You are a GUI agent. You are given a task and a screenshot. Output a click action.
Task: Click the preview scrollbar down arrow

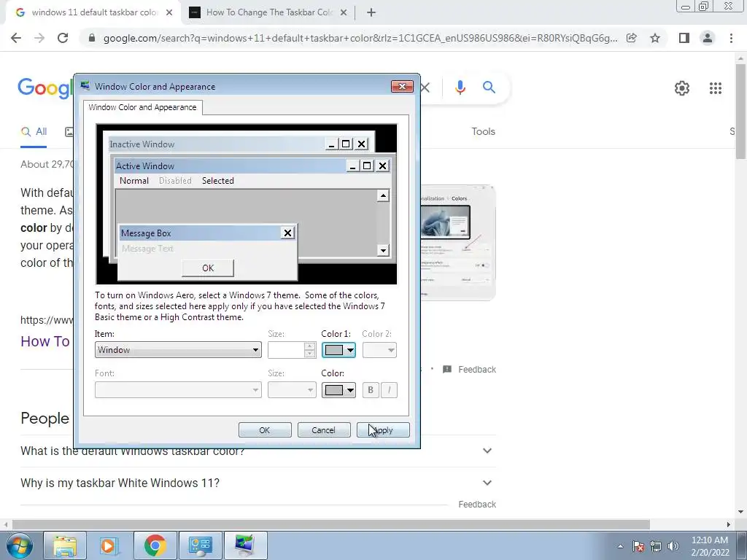383,250
